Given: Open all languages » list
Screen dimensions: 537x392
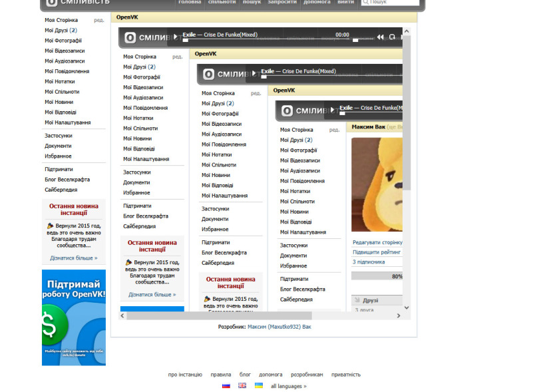Looking at the screenshot, I should point(289,386).
